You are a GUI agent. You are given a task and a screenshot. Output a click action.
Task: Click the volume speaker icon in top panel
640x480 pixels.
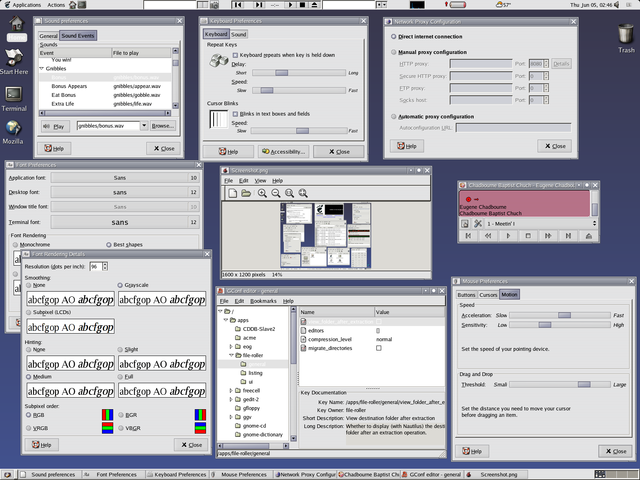(x=616, y=5)
